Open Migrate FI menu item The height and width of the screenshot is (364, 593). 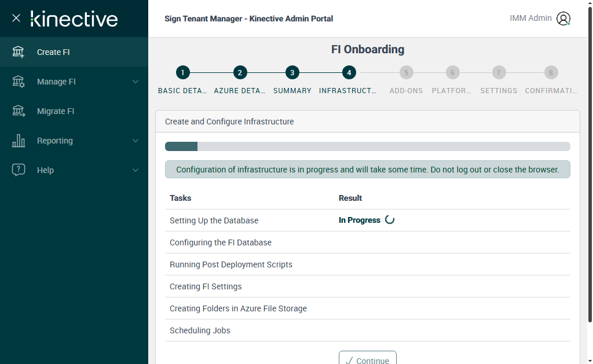coord(74,111)
